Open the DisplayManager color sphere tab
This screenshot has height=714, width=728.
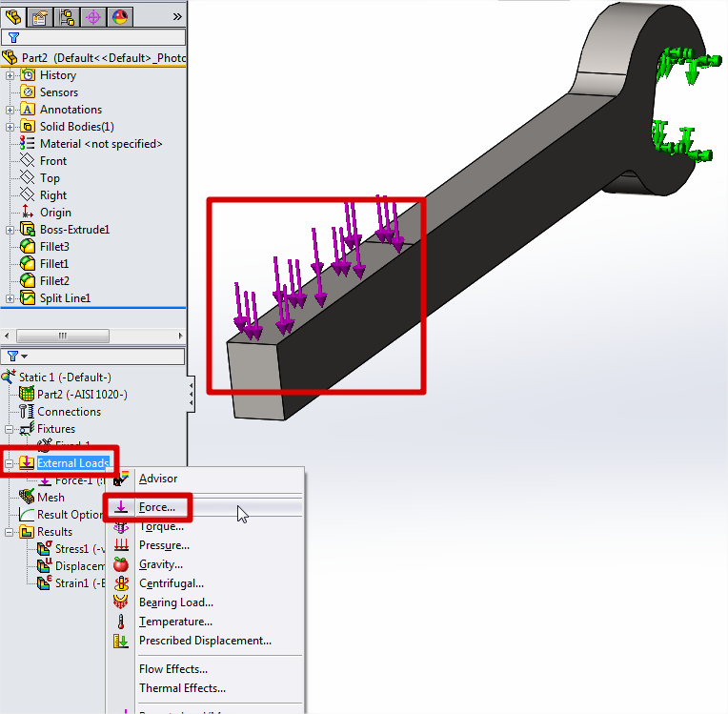[x=120, y=15]
